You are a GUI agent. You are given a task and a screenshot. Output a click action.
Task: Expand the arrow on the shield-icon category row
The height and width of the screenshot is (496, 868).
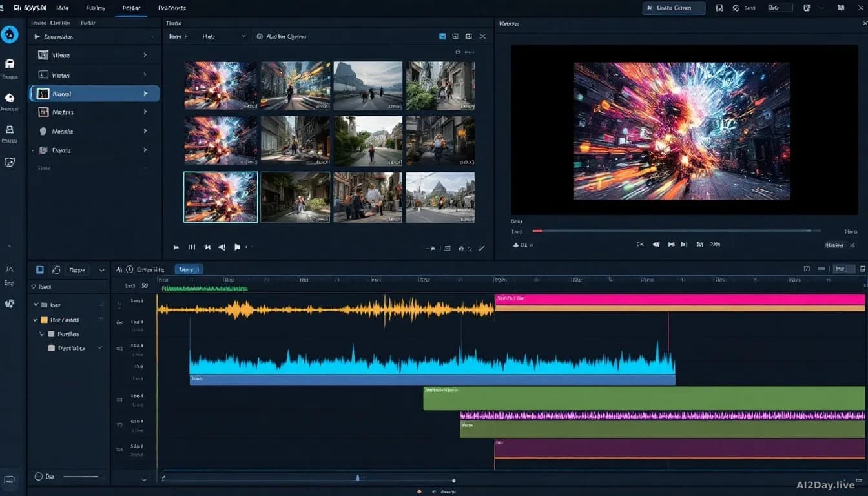(x=145, y=131)
